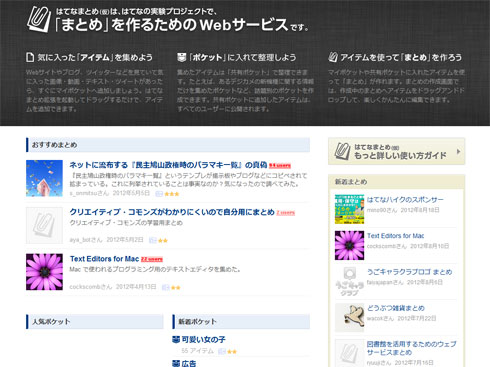Click the bookmark icon in the ネットに流布する row
This screenshot has height=367, width=490.
[x=159, y=194]
